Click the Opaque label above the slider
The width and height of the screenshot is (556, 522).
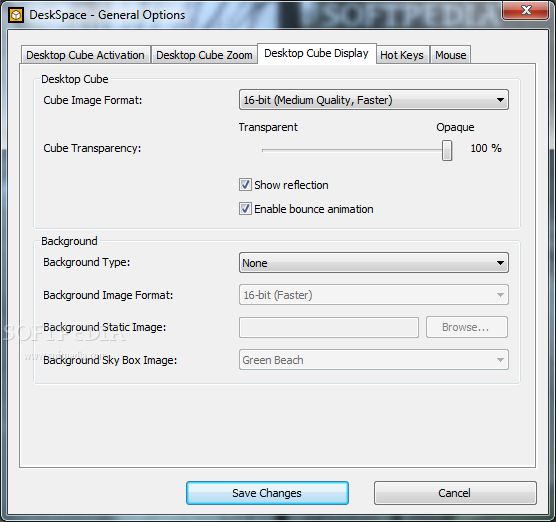tap(455, 127)
